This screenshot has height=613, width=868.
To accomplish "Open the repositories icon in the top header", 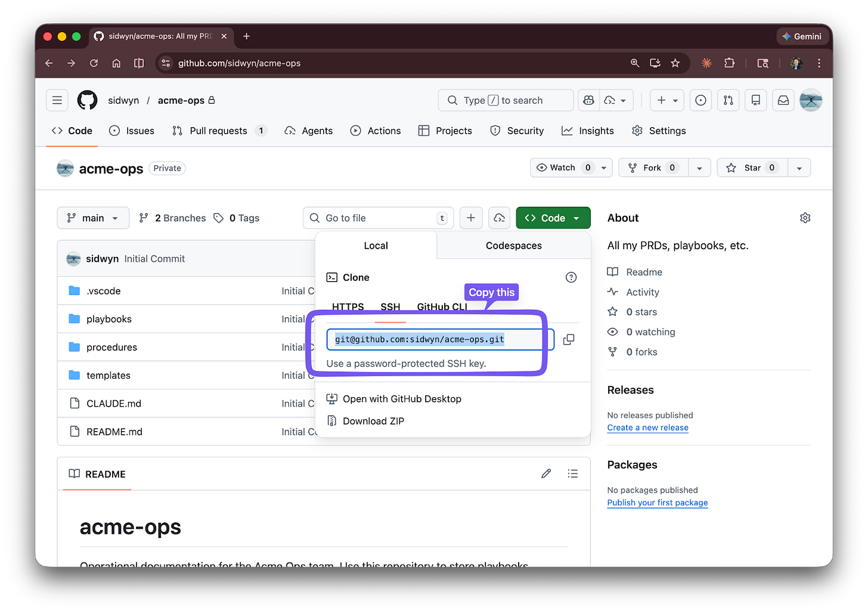I will point(756,100).
